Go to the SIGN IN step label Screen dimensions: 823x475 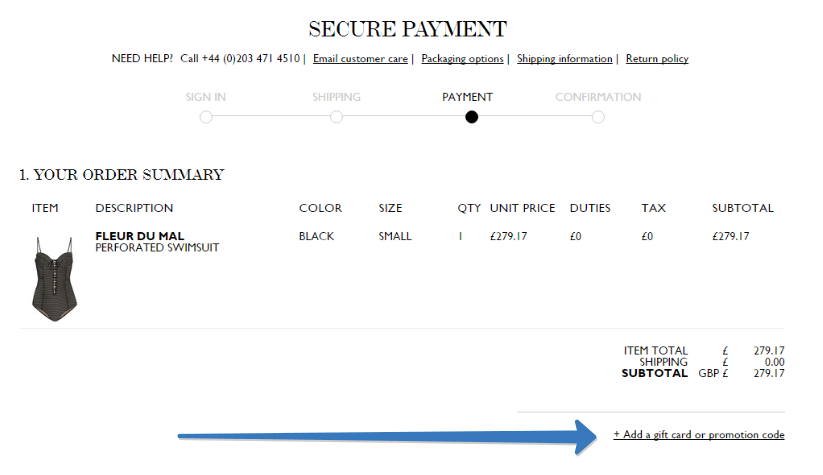[x=206, y=97]
